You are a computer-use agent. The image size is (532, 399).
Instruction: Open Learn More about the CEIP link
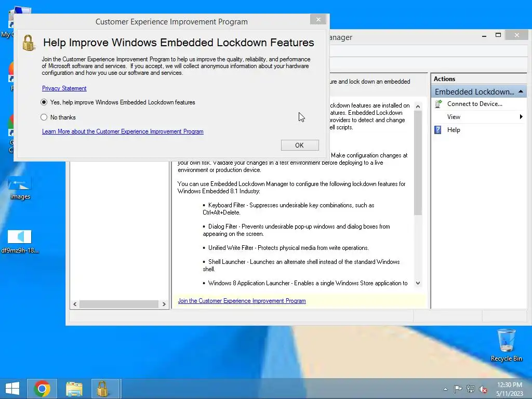(123, 131)
